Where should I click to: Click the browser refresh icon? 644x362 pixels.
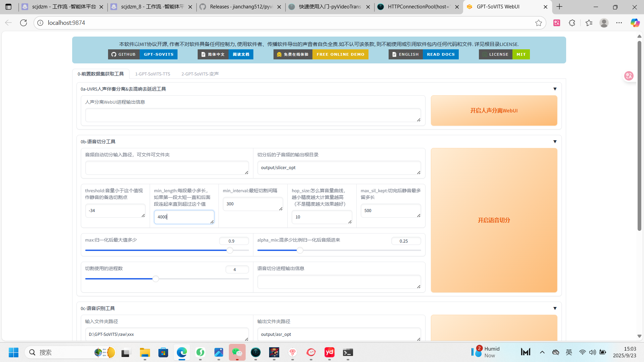point(23,23)
